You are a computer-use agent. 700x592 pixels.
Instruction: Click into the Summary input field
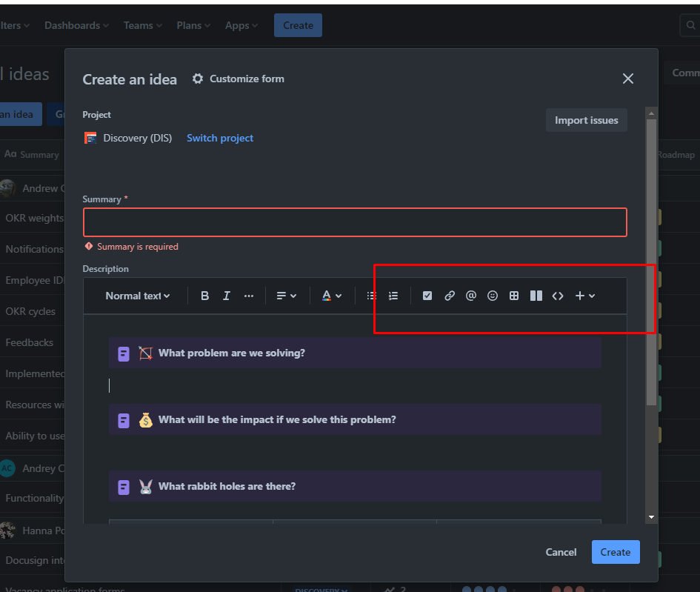click(x=355, y=222)
